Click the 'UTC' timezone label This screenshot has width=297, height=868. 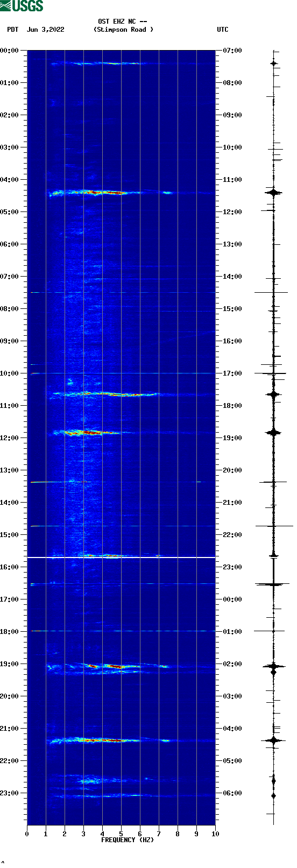(x=223, y=30)
